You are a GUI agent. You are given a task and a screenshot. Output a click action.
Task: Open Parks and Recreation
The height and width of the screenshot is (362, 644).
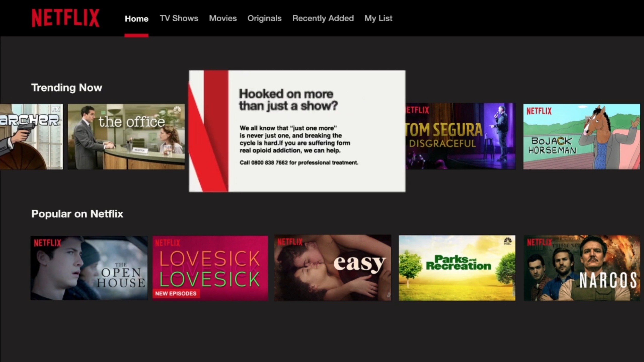point(456,268)
